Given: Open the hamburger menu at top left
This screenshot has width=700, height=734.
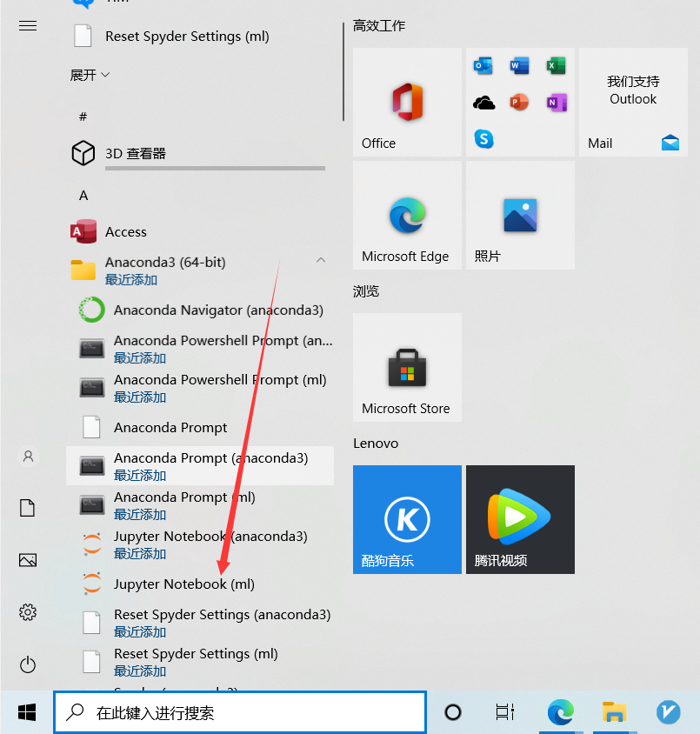Looking at the screenshot, I should tap(28, 26).
